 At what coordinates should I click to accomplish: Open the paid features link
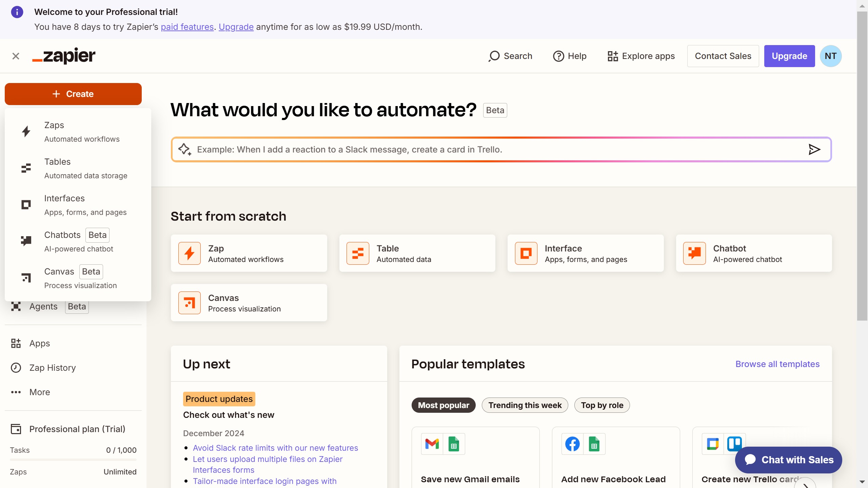[187, 27]
